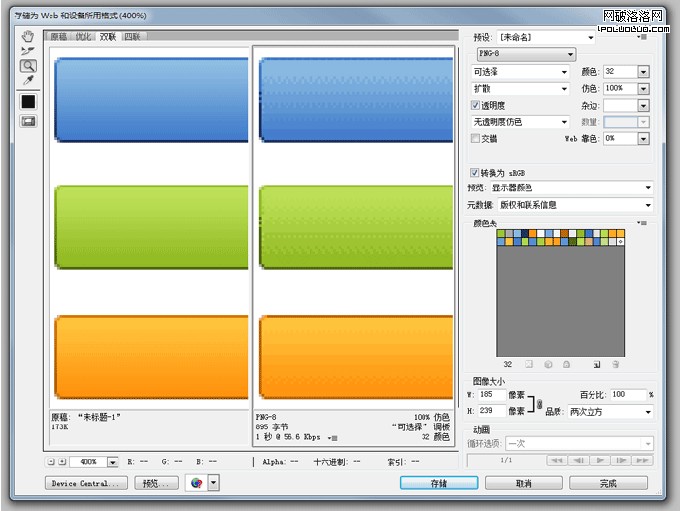Toggle slices visibility icon
The height and width of the screenshot is (511, 680).
[28, 121]
